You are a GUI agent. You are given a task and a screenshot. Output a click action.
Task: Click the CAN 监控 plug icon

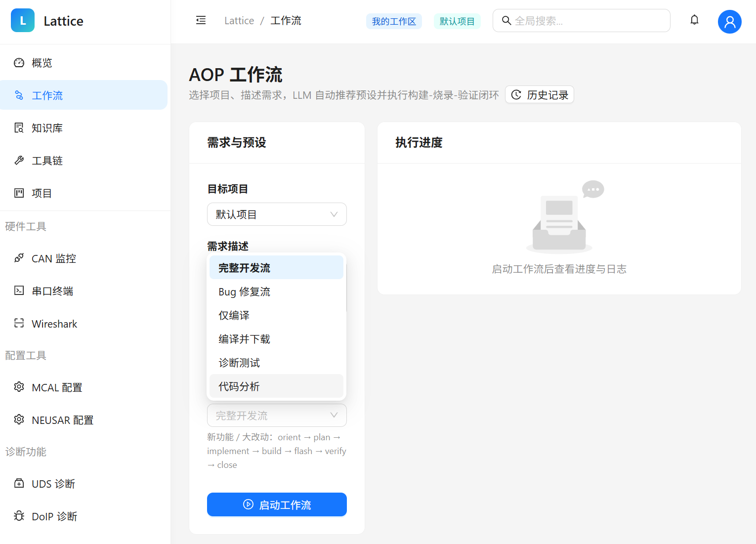[x=19, y=258]
